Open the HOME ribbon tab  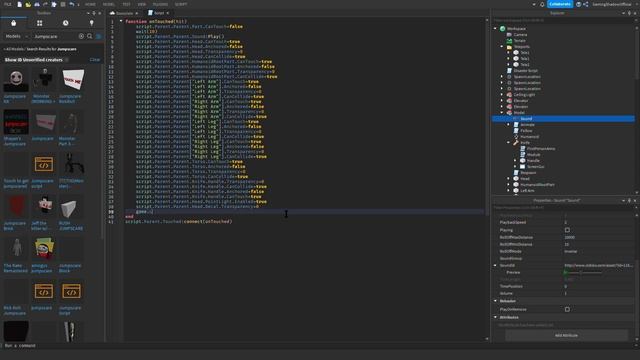tap(90, 4)
